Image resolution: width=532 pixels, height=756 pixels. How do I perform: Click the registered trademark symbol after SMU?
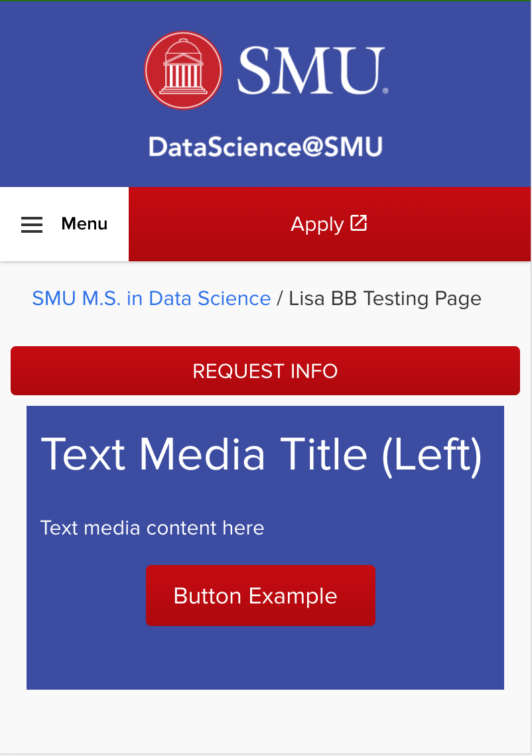tap(385, 90)
